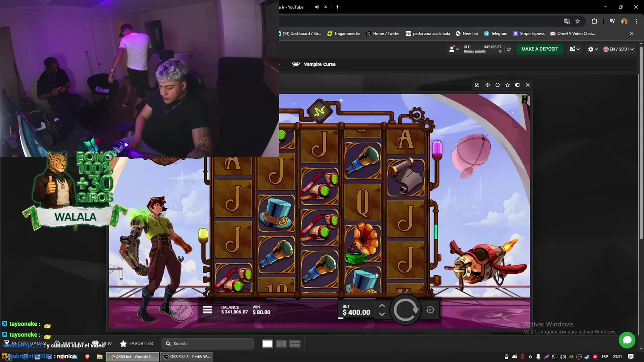This screenshot has height=362, width=644.
Task: Bookmark this page star icon
Action: (578, 21)
